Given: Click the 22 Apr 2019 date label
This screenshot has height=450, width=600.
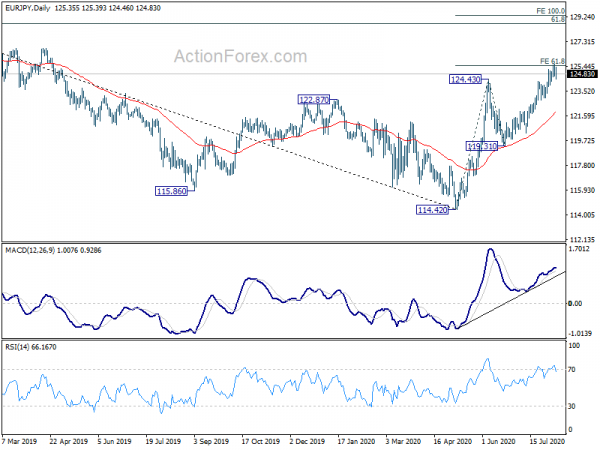Looking at the screenshot, I should (x=68, y=441).
